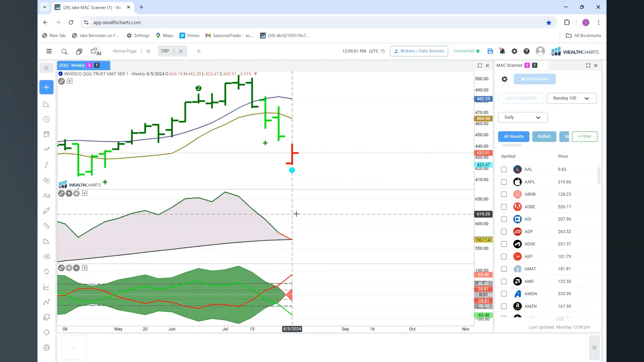Add indicator pane to price chart
The image size is (644, 362).
70,81
